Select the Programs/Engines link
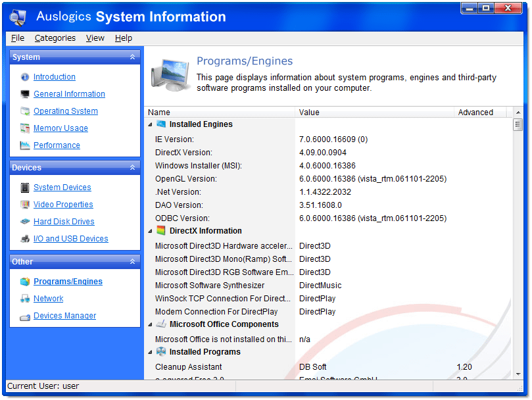The width and height of the screenshot is (532, 400). [x=68, y=282]
